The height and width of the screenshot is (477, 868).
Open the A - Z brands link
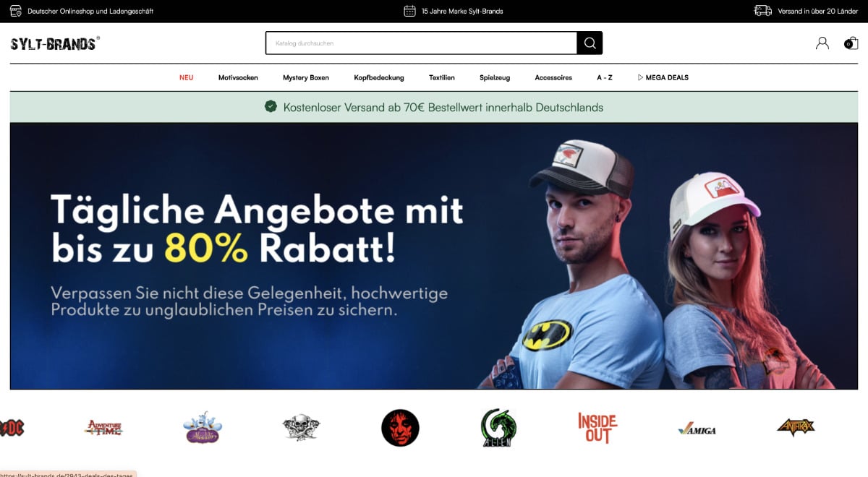[605, 77]
